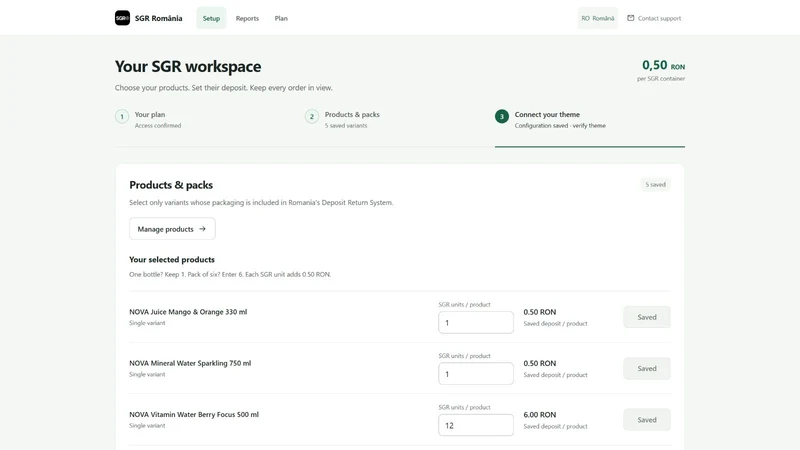
Task: Open the Plan tab
Action: click(x=281, y=18)
